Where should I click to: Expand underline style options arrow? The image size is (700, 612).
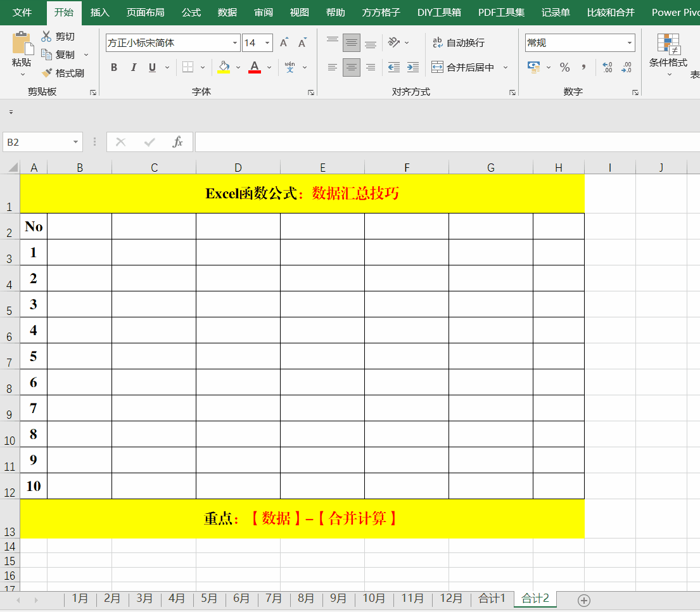(167, 67)
